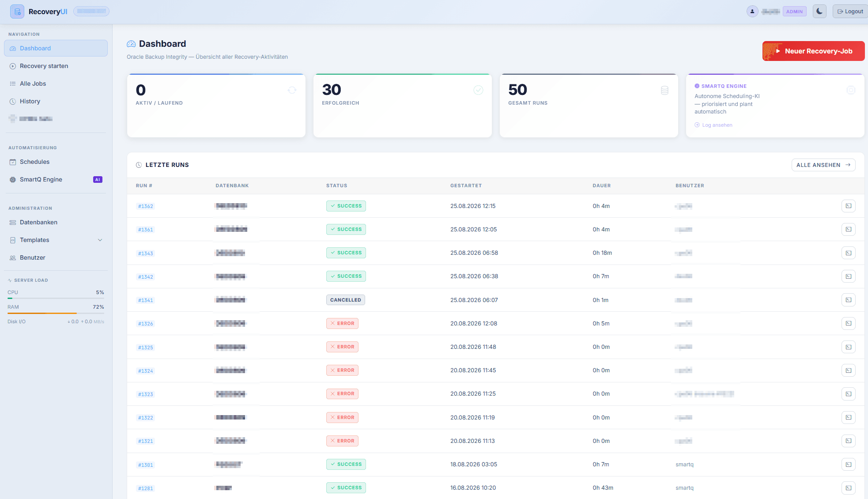The width and height of the screenshot is (868, 499).
Task: Click '25.08.2026 06:58' start time
Action: [474, 253]
